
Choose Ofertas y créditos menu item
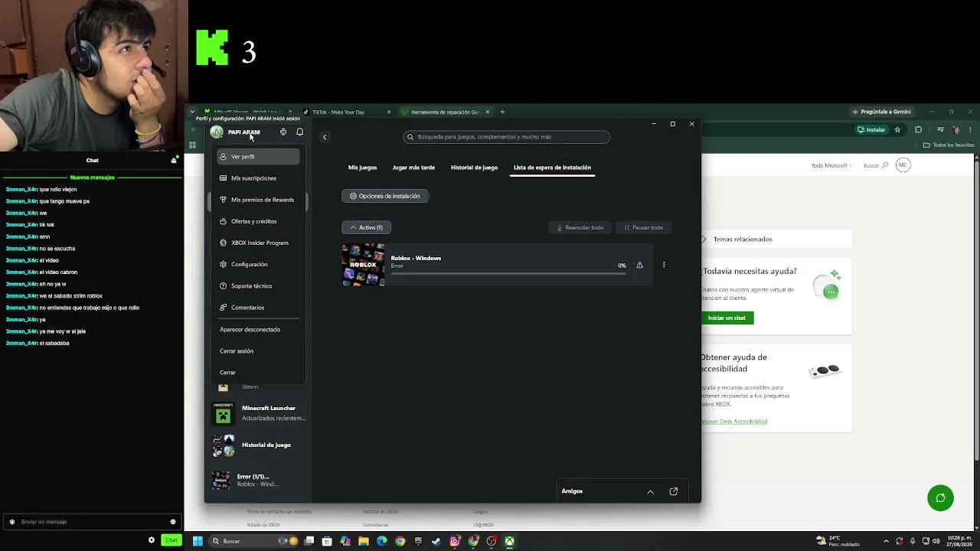[x=258, y=221]
